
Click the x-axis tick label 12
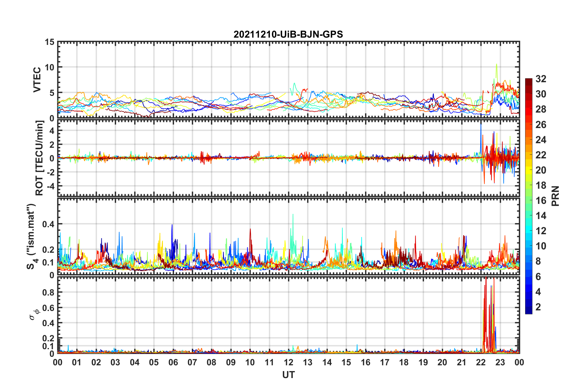click(288, 362)
